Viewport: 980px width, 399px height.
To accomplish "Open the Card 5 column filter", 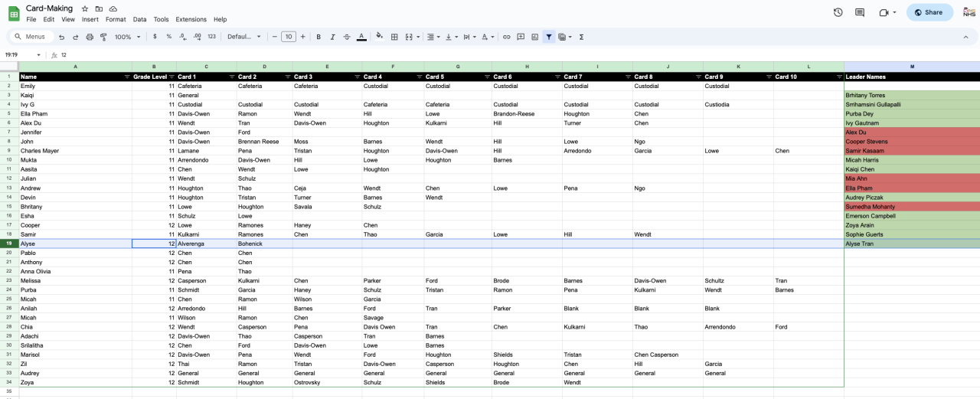I will (486, 77).
